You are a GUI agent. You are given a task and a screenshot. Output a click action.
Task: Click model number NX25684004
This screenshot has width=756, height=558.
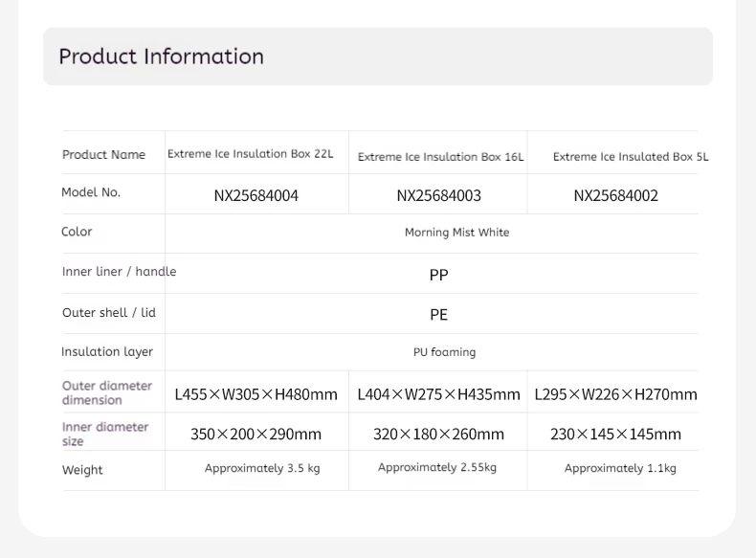(x=256, y=196)
